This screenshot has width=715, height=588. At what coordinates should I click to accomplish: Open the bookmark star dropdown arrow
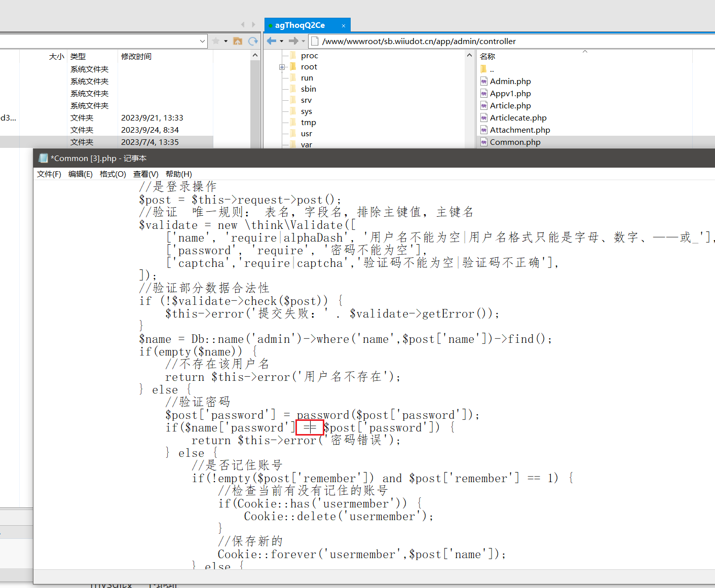point(226,41)
